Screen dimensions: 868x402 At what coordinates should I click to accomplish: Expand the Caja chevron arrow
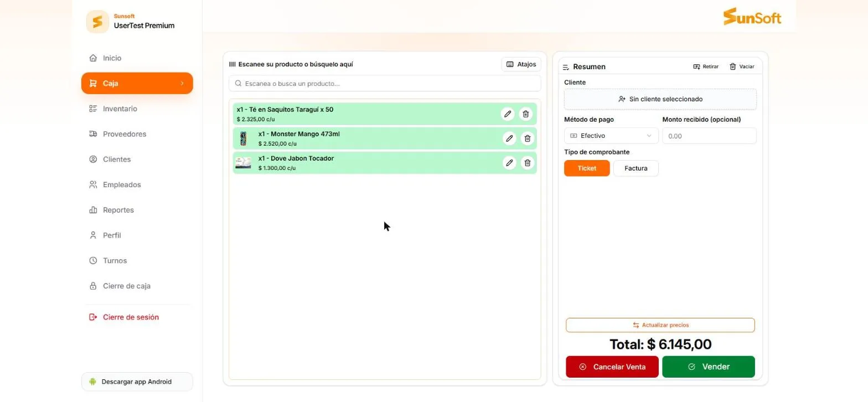[x=182, y=83]
